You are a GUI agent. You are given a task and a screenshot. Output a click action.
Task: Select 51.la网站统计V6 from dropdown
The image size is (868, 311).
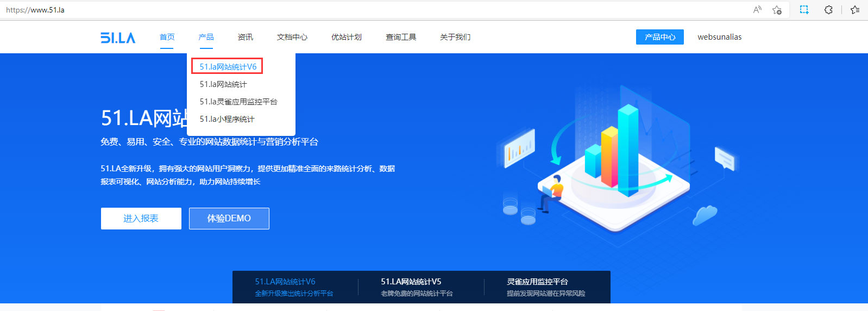point(228,67)
